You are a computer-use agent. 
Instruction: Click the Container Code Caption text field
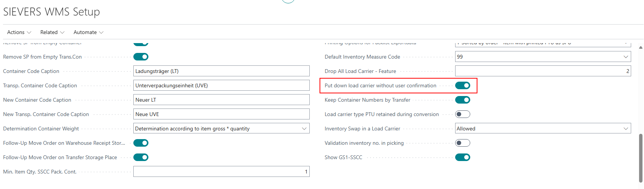pyautogui.click(x=221, y=71)
